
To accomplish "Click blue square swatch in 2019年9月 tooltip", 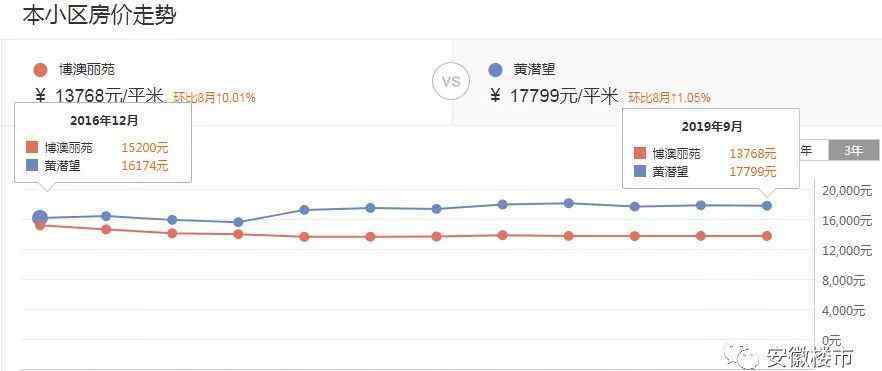I will pos(640,171).
